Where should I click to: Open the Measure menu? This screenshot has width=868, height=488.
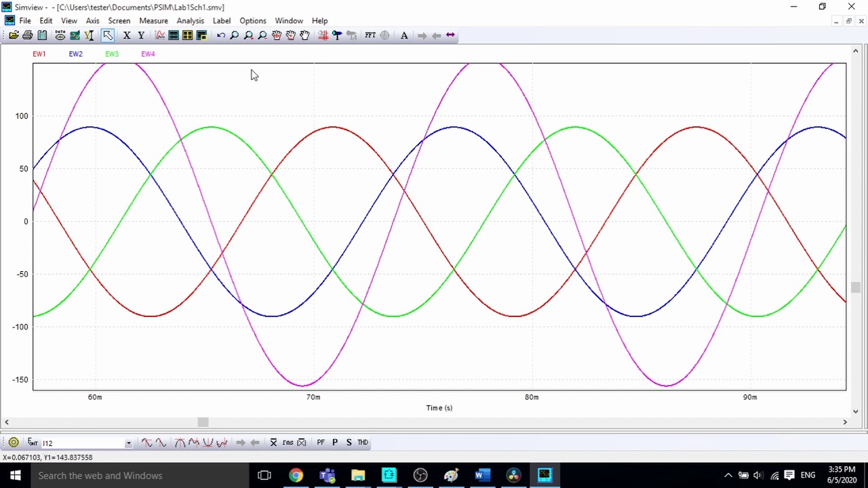click(x=153, y=21)
